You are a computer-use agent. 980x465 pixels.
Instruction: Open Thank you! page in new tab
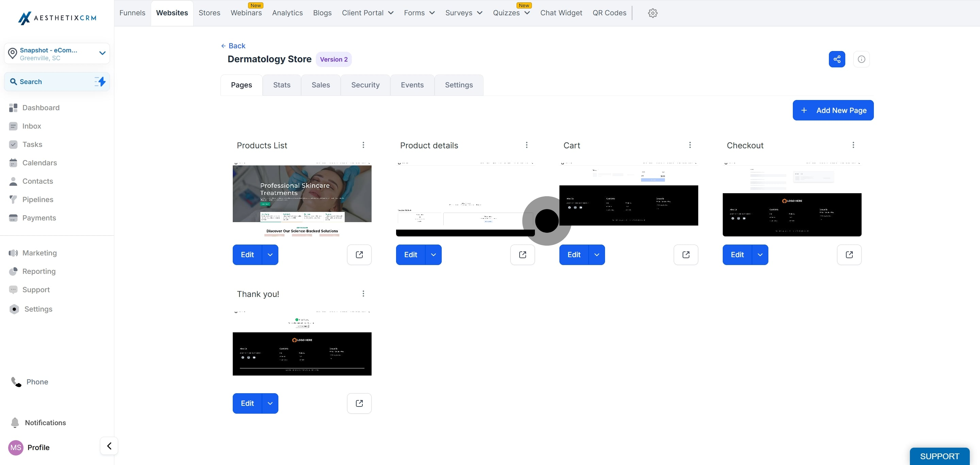[x=359, y=403]
